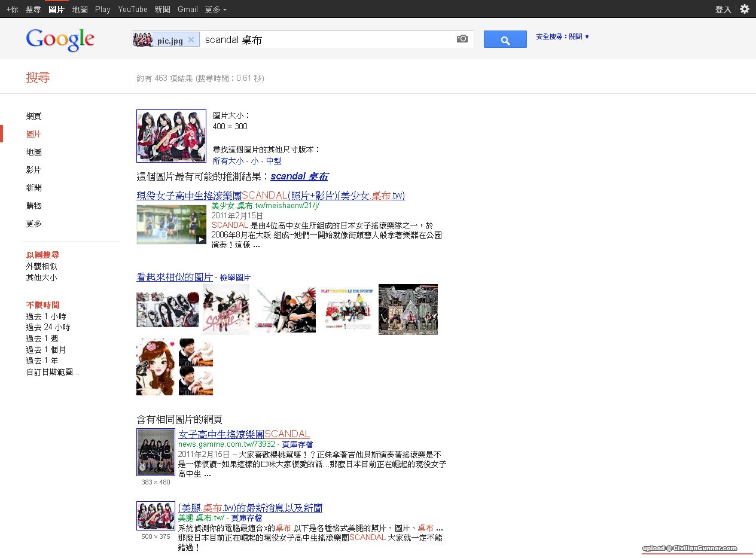
Task: Click the 登入 sign-in link
Action: [x=723, y=9]
